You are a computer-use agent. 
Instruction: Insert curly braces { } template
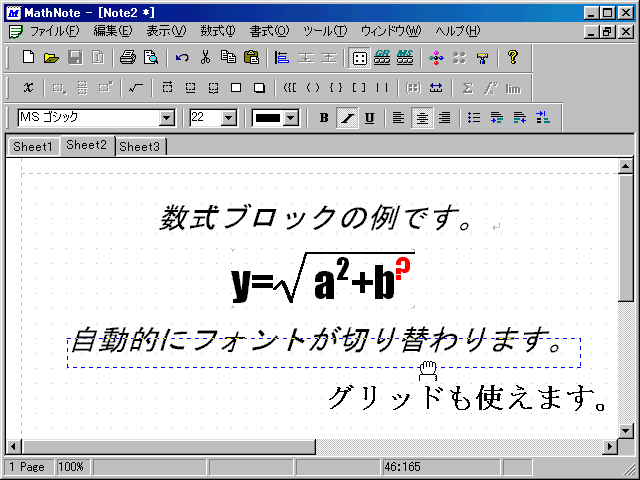[x=336, y=88]
